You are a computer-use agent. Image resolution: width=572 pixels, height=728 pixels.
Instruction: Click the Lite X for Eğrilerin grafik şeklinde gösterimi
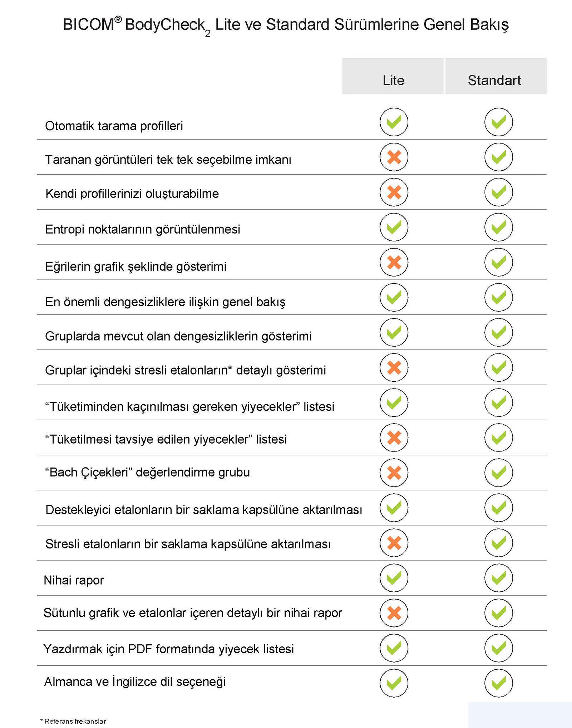pyautogui.click(x=394, y=262)
